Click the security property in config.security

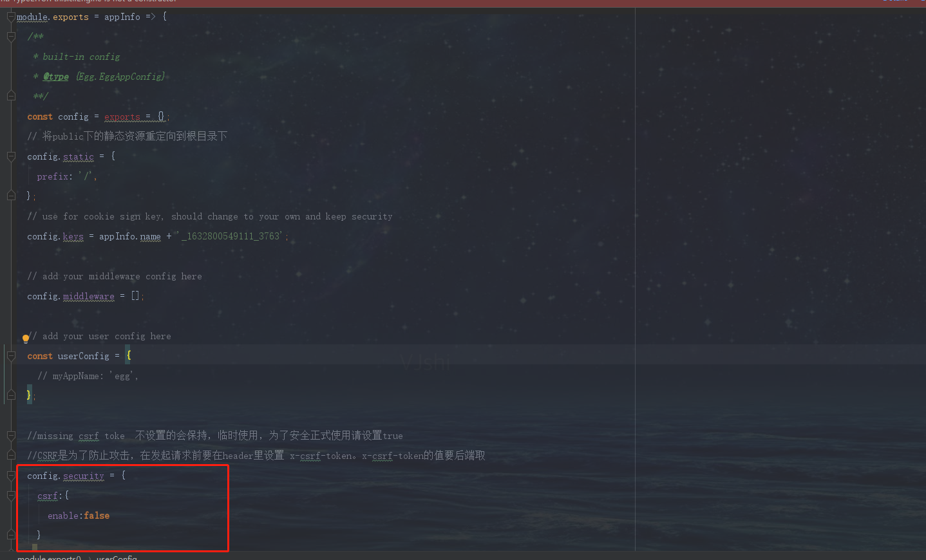pyautogui.click(x=84, y=476)
